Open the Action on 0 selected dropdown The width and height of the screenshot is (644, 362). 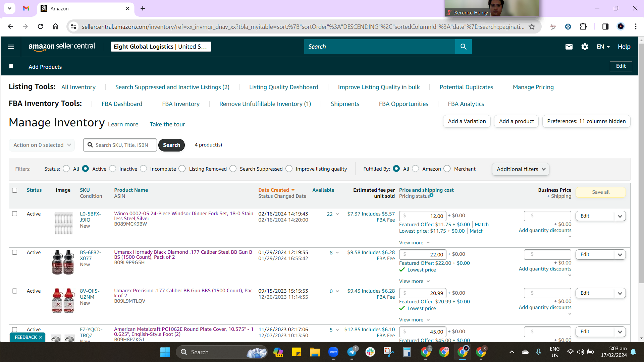(x=42, y=145)
